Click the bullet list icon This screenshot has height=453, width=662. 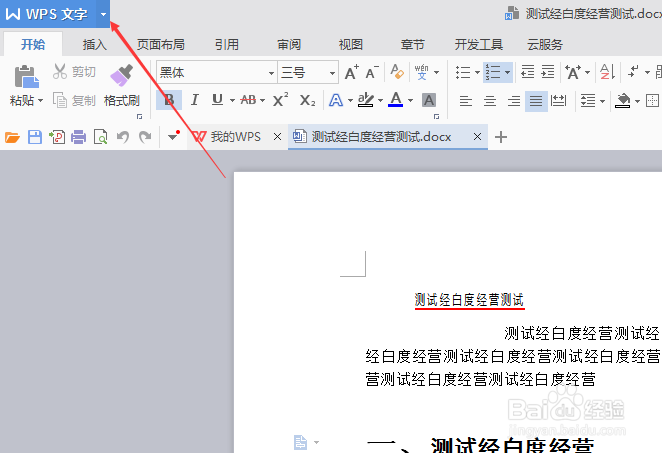click(x=463, y=73)
